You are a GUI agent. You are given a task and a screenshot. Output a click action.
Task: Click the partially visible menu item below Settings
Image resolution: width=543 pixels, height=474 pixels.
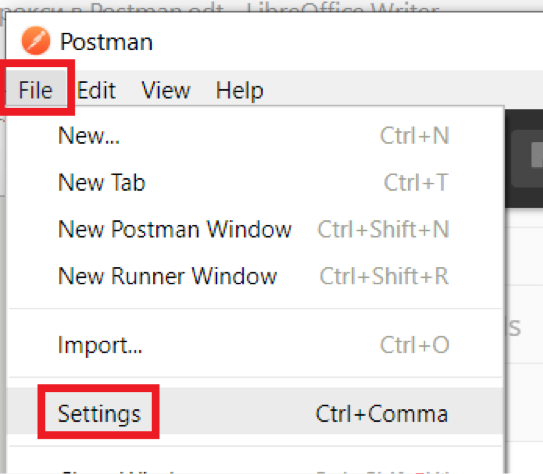pyautogui.click(x=255, y=466)
